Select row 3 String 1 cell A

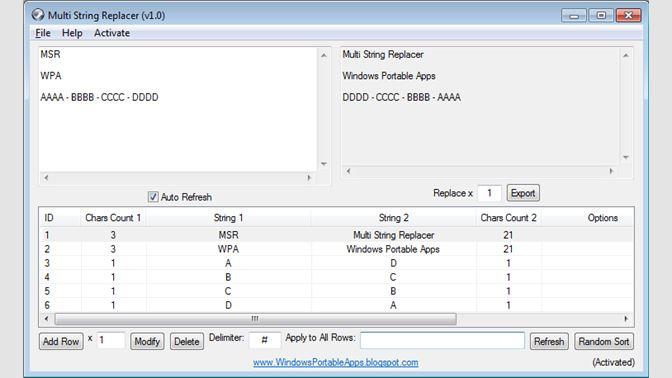click(x=228, y=263)
